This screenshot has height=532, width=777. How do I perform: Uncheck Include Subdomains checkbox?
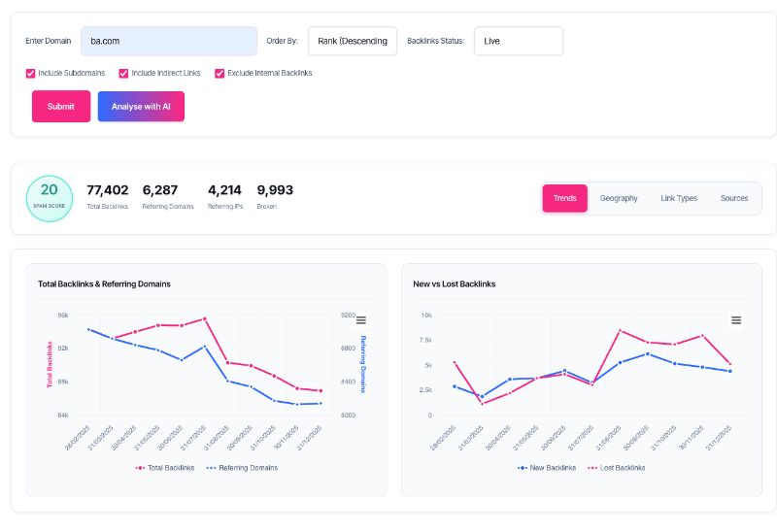coord(31,74)
